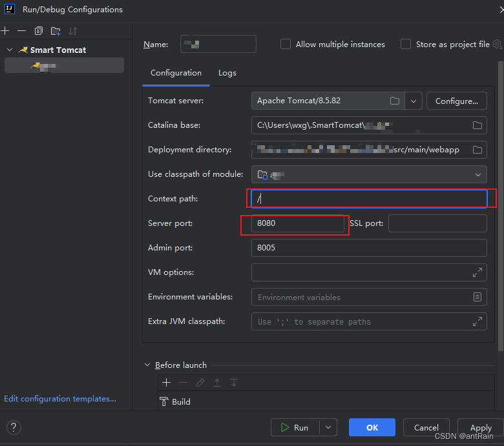504x446 pixels.
Task: Collapse the Before launch section
Action: coord(147,365)
